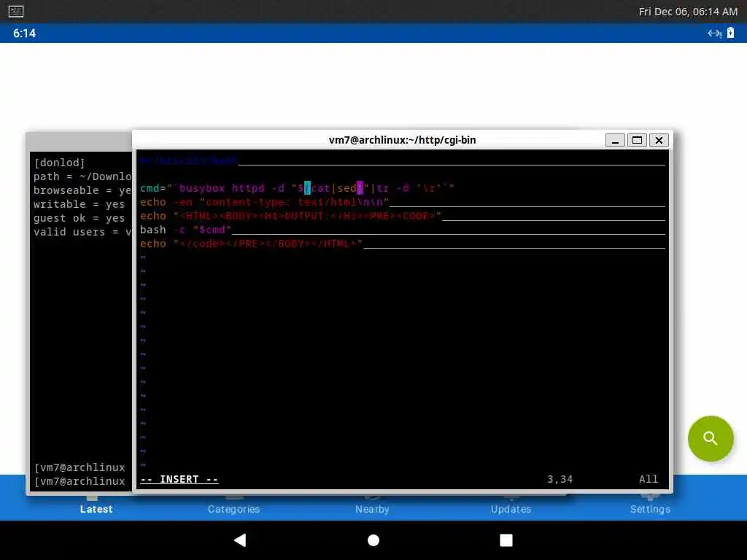
Task: Click the -- INSERT -- mode indicator
Action: click(x=179, y=479)
